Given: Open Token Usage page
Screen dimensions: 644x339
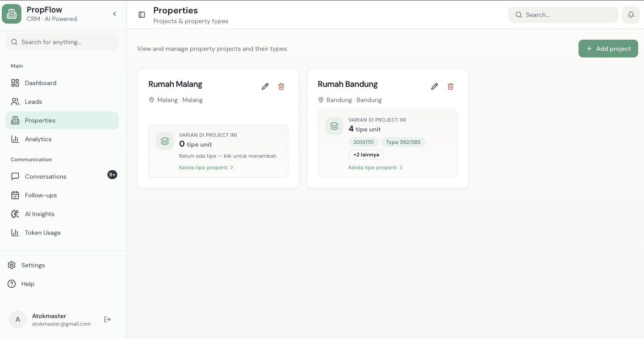Looking at the screenshot, I should coord(62,233).
